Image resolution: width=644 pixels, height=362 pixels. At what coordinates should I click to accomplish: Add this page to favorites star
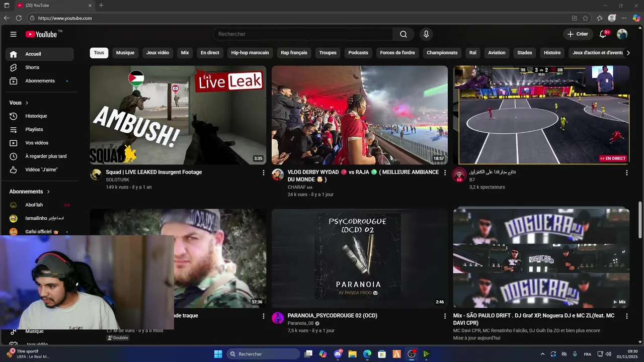pyautogui.click(x=586, y=18)
